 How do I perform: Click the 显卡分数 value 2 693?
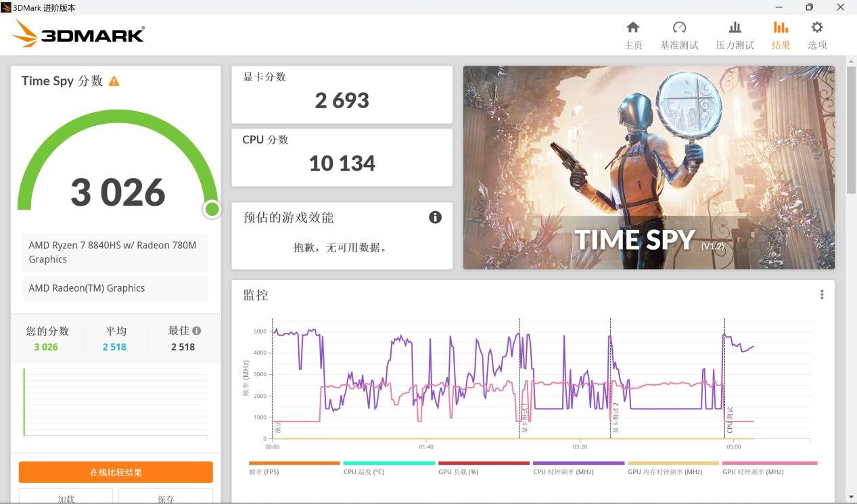coord(342,101)
